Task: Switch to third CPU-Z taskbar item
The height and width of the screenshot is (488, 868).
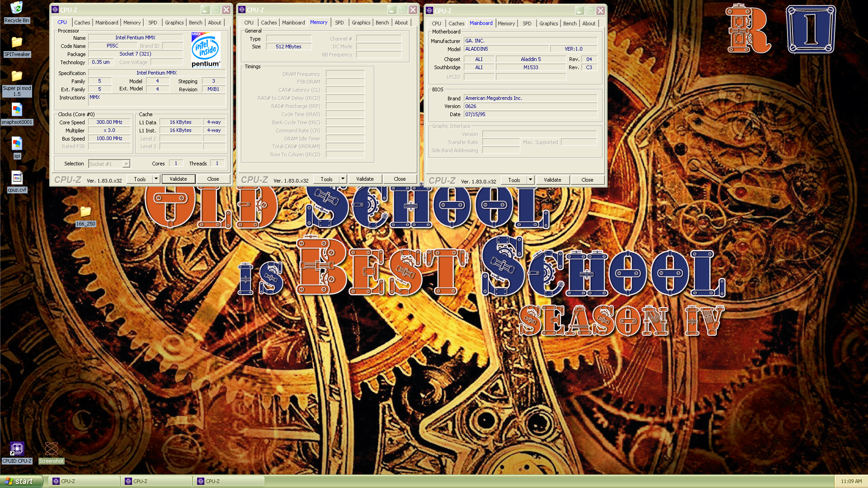Action: pos(229,481)
